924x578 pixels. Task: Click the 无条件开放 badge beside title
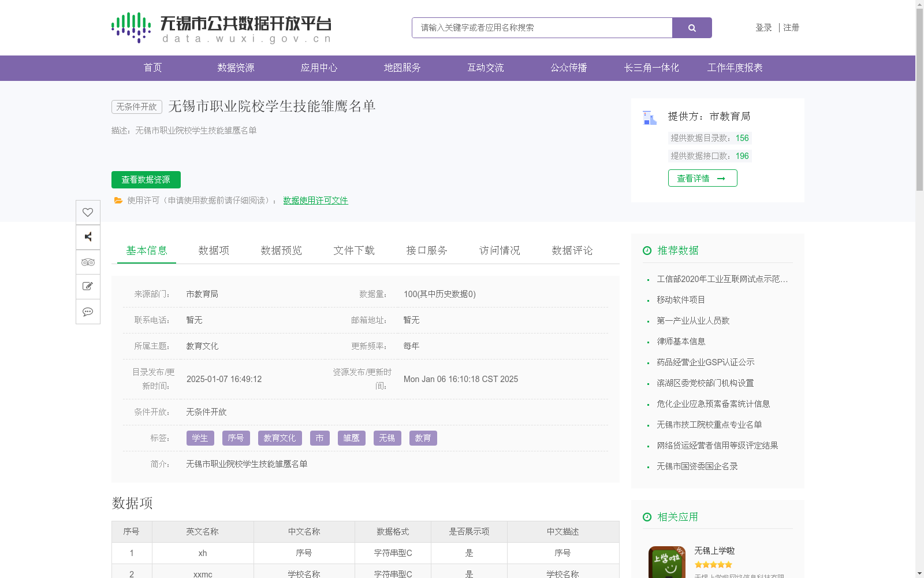click(x=137, y=107)
